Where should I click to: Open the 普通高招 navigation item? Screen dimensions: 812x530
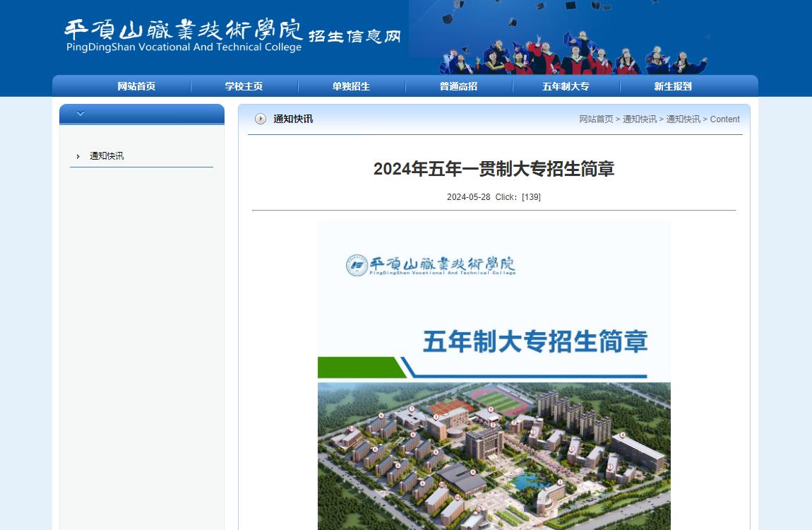(x=458, y=86)
